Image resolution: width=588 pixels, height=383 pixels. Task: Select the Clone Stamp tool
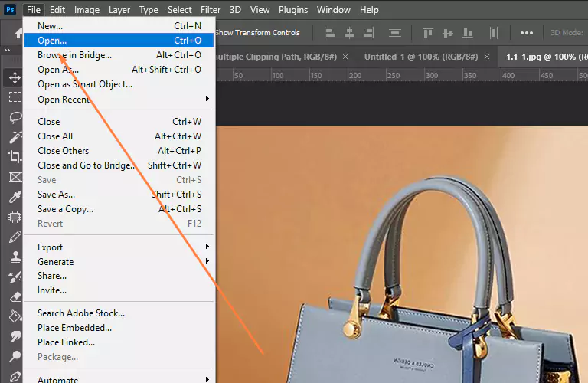click(x=15, y=257)
